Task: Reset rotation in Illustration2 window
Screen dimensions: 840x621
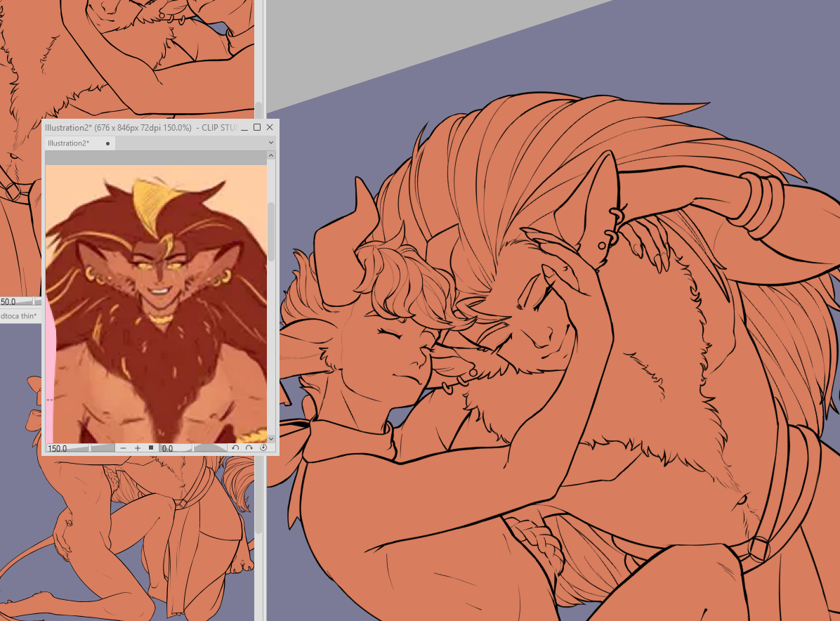Action: click(x=263, y=447)
